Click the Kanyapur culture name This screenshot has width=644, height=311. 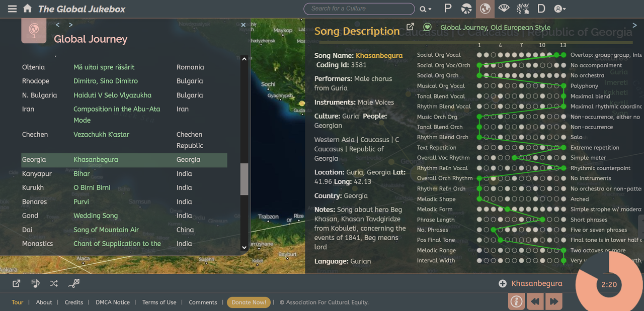pos(37,174)
